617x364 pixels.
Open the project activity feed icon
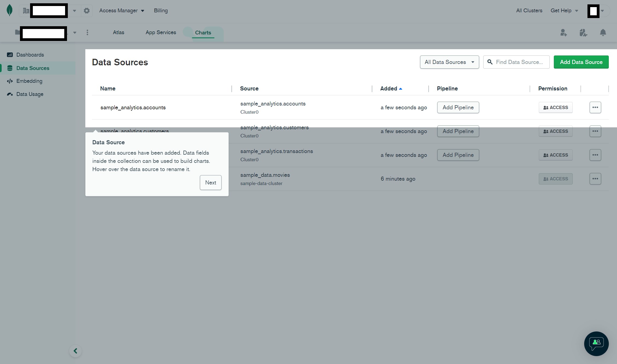coord(583,33)
